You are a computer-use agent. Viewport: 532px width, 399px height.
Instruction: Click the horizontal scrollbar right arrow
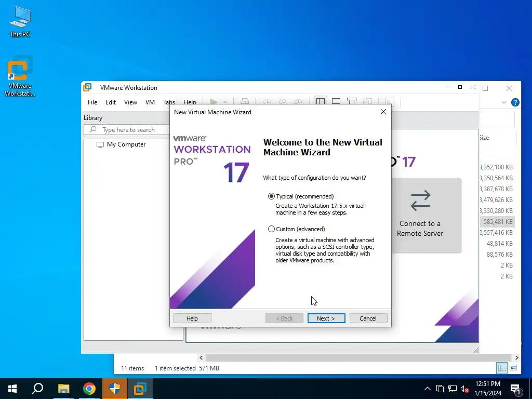click(x=517, y=357)
